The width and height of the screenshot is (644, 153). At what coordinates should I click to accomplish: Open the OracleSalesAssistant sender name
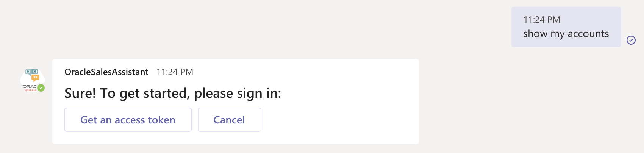[x=106, y=72]
